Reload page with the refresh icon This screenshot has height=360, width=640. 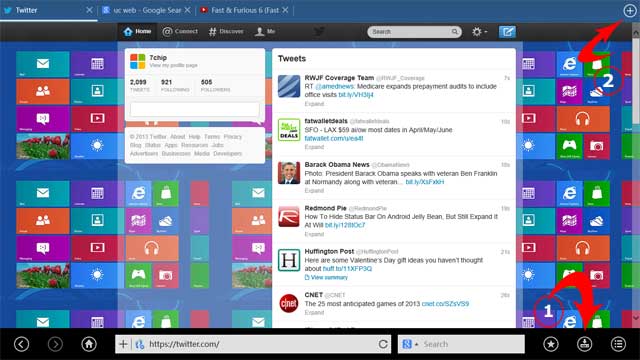[x=383, y=344]
